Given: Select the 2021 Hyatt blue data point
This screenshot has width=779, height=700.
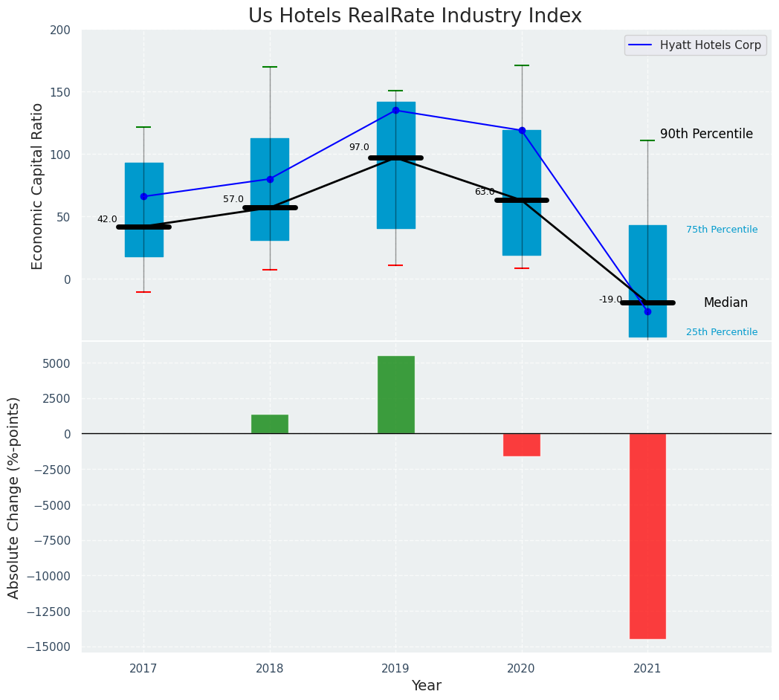Looking at the screenshot, I should pyautogui.click(x=647, y=311).
